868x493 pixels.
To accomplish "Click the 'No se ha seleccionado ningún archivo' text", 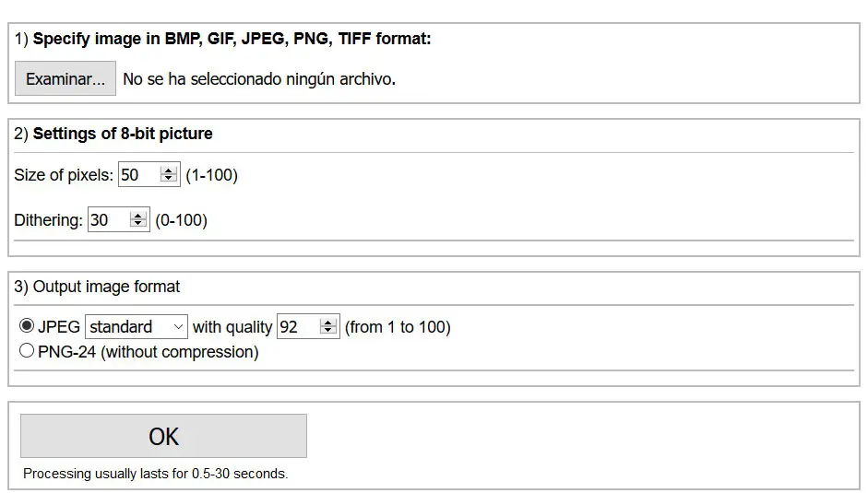I will point(259,79).
